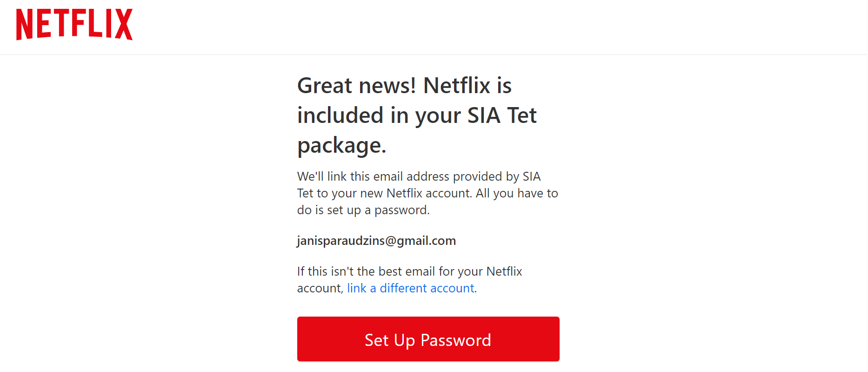The height and width of the screenshot is (372, 868).
Task: Click the 'Great news! Netflix is' heading line
Action: tap(405, 86)
